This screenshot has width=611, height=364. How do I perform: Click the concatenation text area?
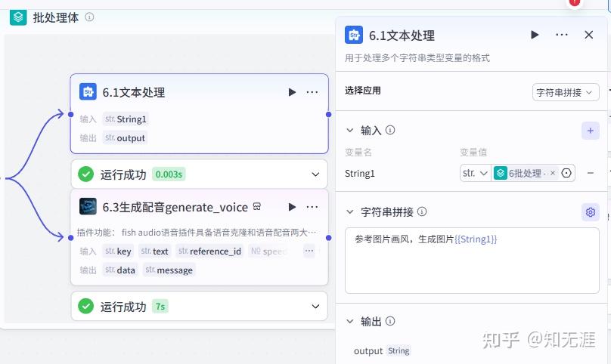point(472,261)
